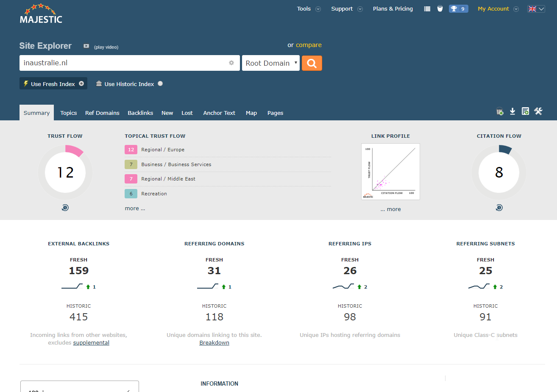Image resolution: width=557 pixels, height=392 pixels.
Task: Click the gear icon inside search field
Action: point(231,63)
